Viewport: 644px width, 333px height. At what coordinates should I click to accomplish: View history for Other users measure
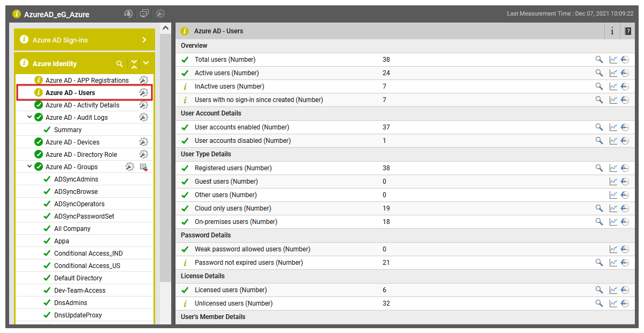tap(625, 195)
